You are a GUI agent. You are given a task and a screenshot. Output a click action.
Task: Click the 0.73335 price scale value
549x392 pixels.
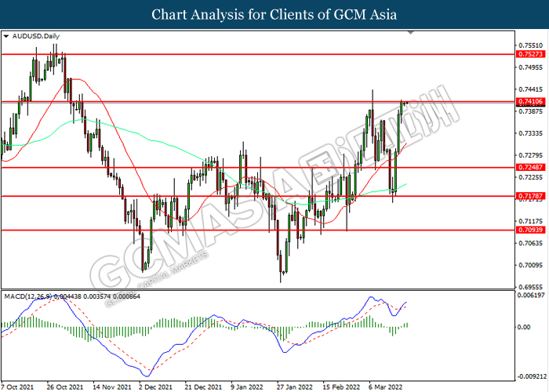(x=530, y=133)
